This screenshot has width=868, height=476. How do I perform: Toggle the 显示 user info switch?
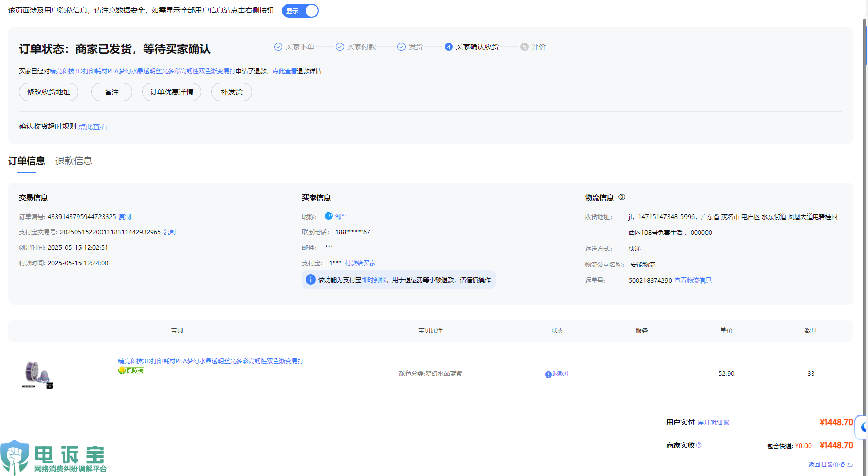pos(300,11)
